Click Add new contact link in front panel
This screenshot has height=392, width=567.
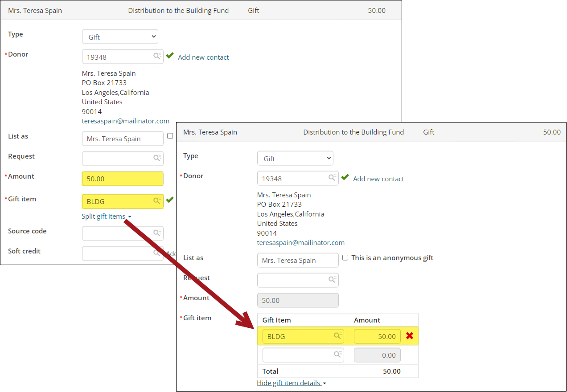click(378, 179)
